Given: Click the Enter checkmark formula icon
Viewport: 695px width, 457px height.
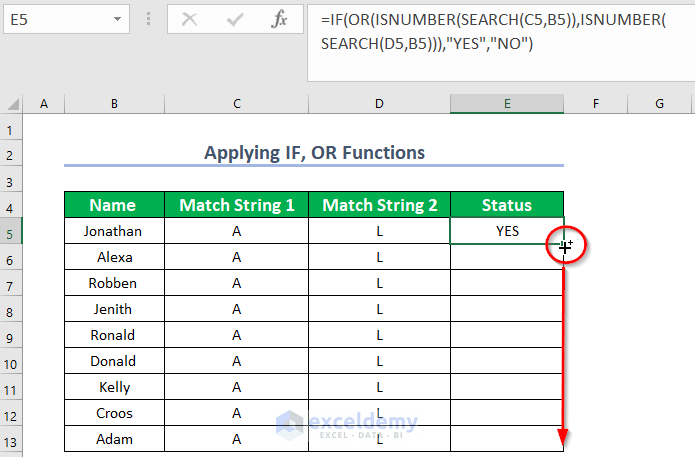Looking at the screenshot, I should coord(237,19).
